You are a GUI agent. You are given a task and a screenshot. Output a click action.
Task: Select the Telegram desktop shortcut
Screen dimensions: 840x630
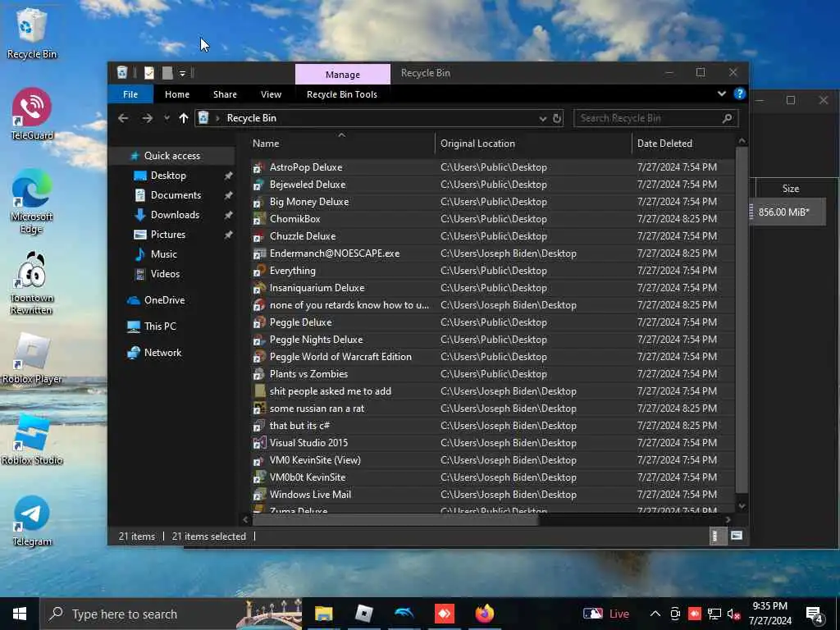(x=32, y=521)
